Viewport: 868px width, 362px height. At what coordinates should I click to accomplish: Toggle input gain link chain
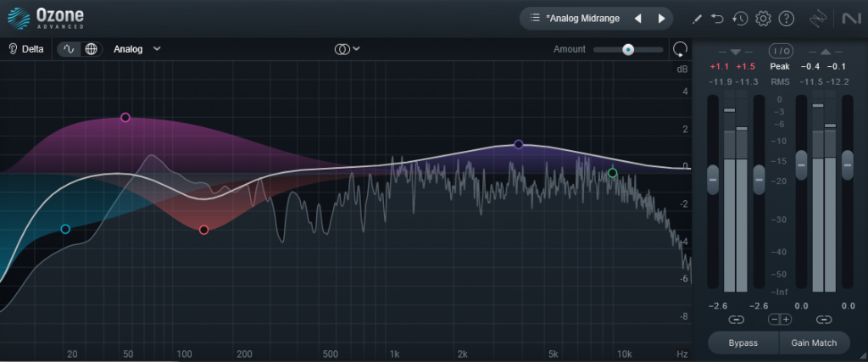[x=736, y=320]
